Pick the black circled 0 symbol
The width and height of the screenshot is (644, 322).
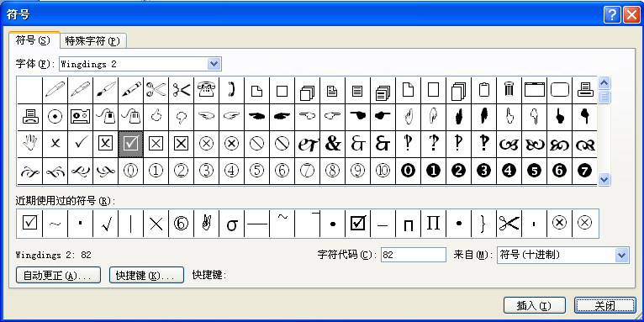408,171
